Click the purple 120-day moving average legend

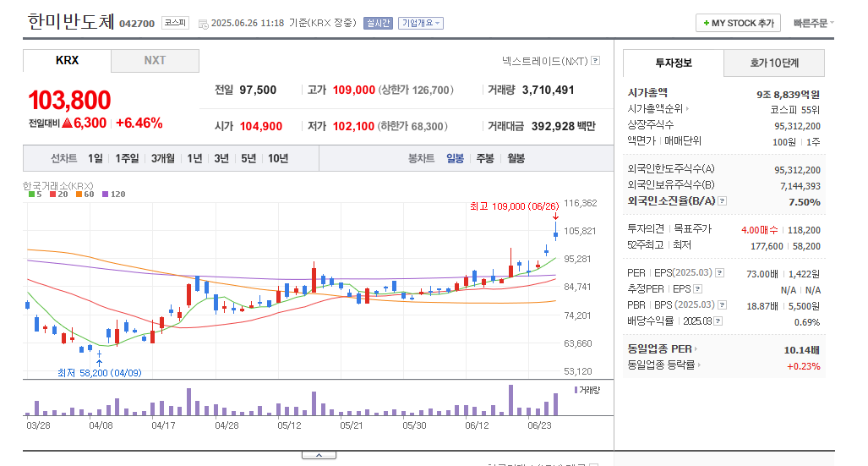click(x=113, y=195)
